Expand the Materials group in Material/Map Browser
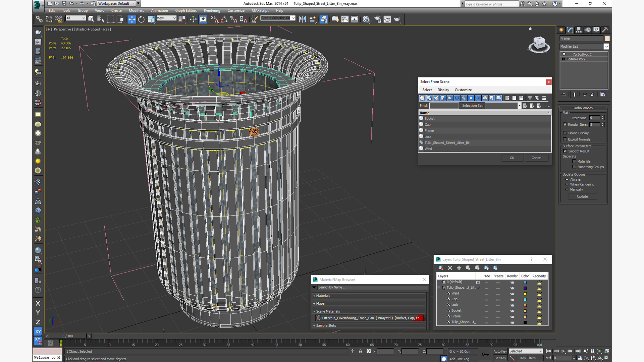Screen dimensions: 644x362 [x=369, y=296]
